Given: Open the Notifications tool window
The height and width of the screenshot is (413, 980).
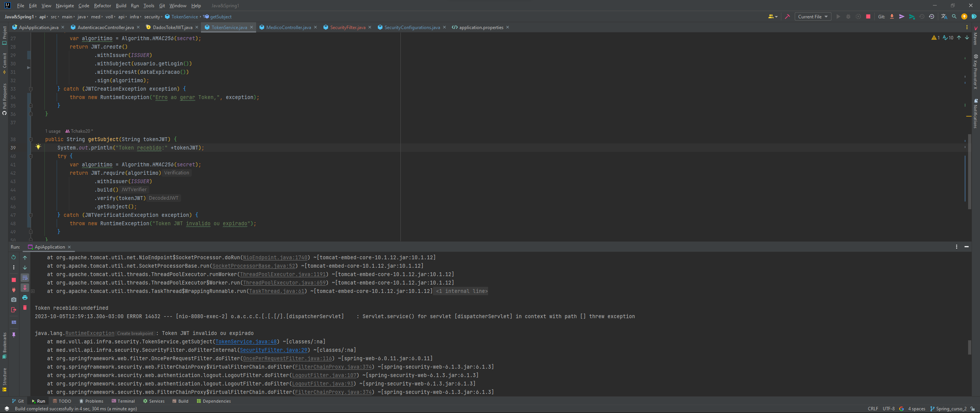Looking at the screenshot, I should [975, 113].
